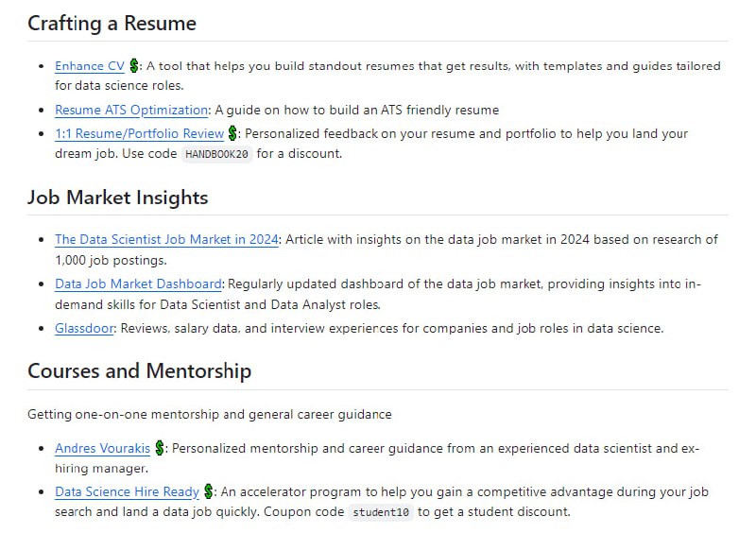Image resolution: width=756 pixels, height=533 pixels.
Task: Follow the Data Science Hire Ready link
Action: [x=127, y=491]
